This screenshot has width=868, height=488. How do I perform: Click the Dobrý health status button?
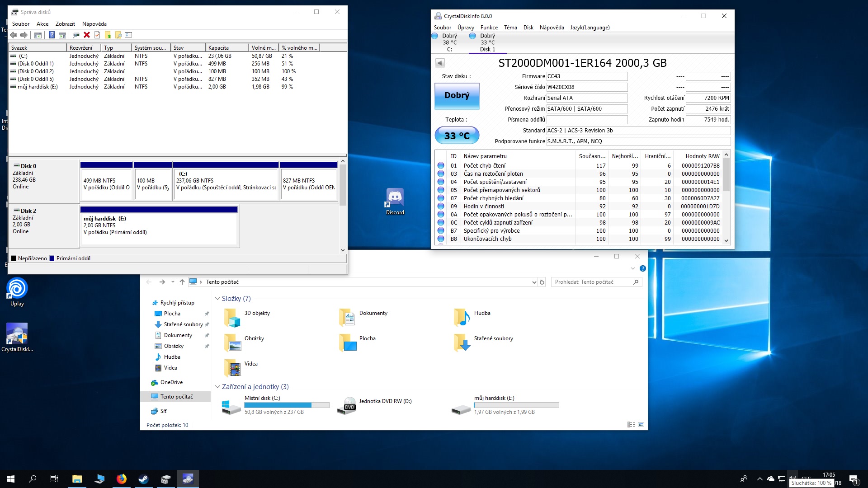457,95
